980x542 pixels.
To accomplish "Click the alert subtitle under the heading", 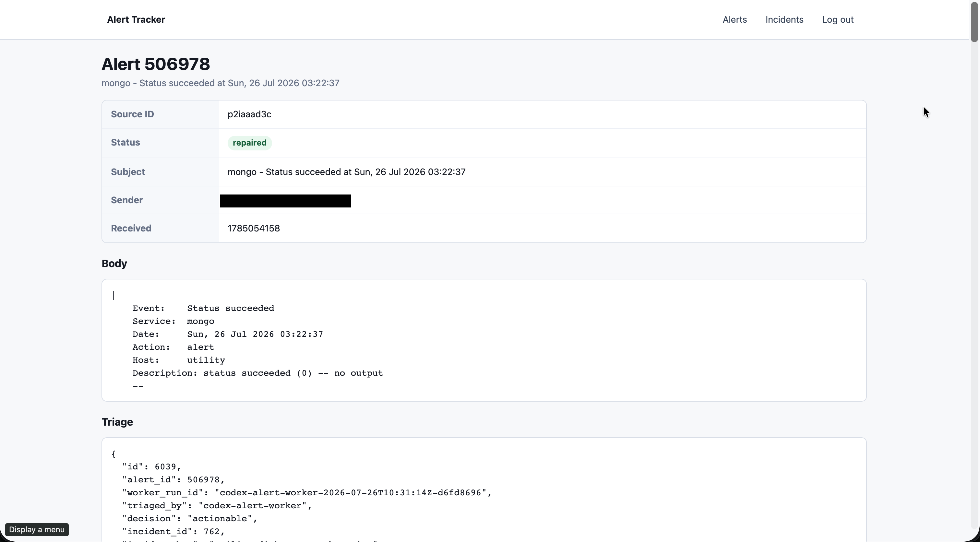I will tap(220, 83).
